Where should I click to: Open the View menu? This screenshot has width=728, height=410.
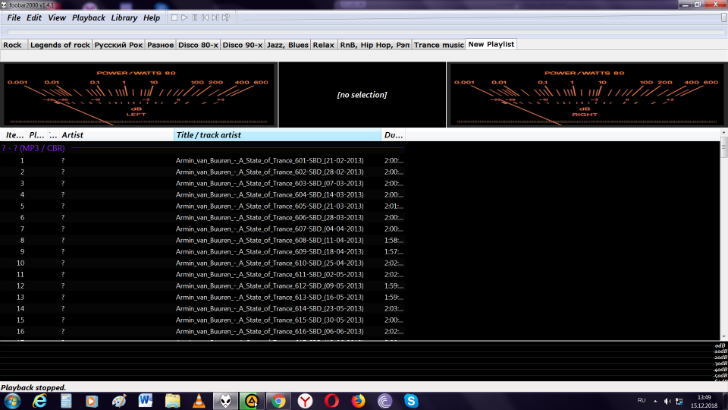click(57, 18)
